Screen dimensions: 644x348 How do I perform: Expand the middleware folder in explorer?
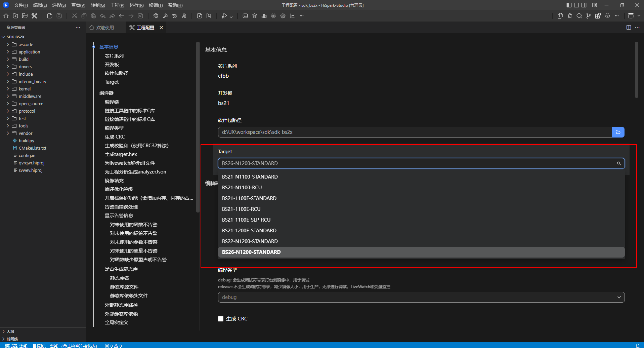click(30, 96)
